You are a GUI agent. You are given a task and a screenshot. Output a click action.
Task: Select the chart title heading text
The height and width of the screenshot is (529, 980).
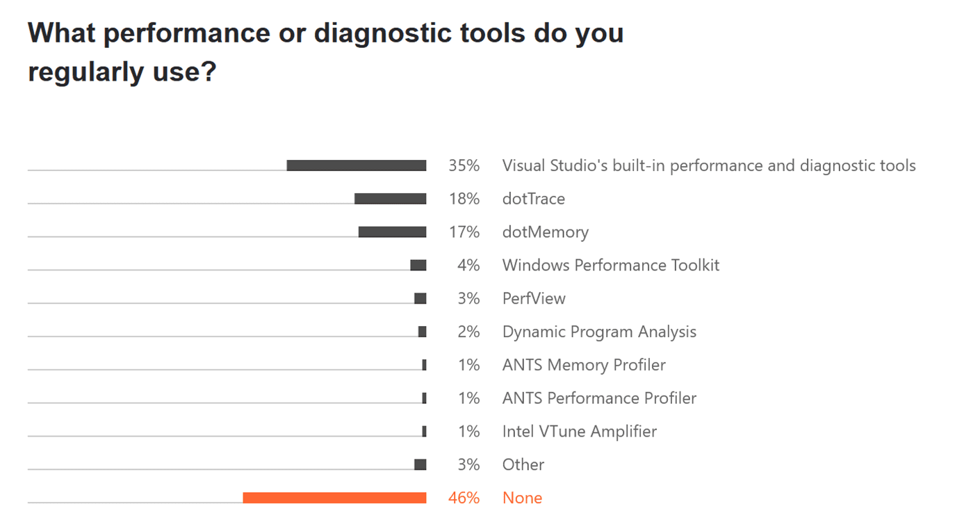point(325,52)
